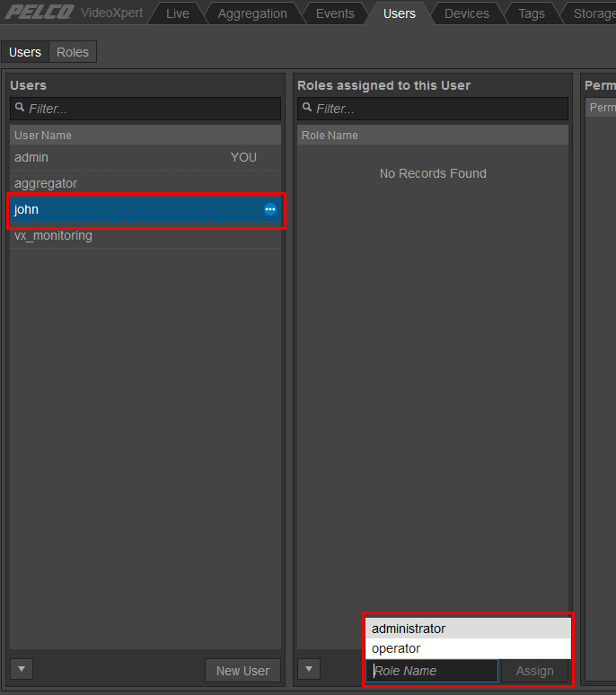Select the john user row

[145, 209]
